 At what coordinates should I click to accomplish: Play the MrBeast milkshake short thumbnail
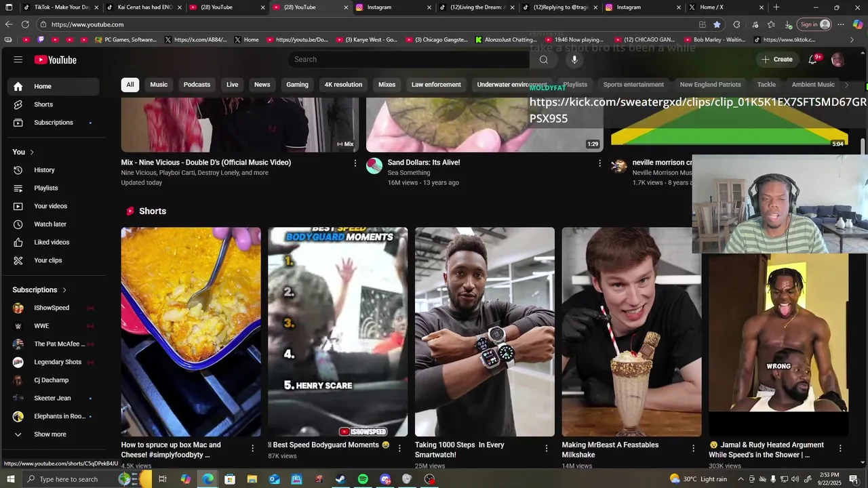631,332
